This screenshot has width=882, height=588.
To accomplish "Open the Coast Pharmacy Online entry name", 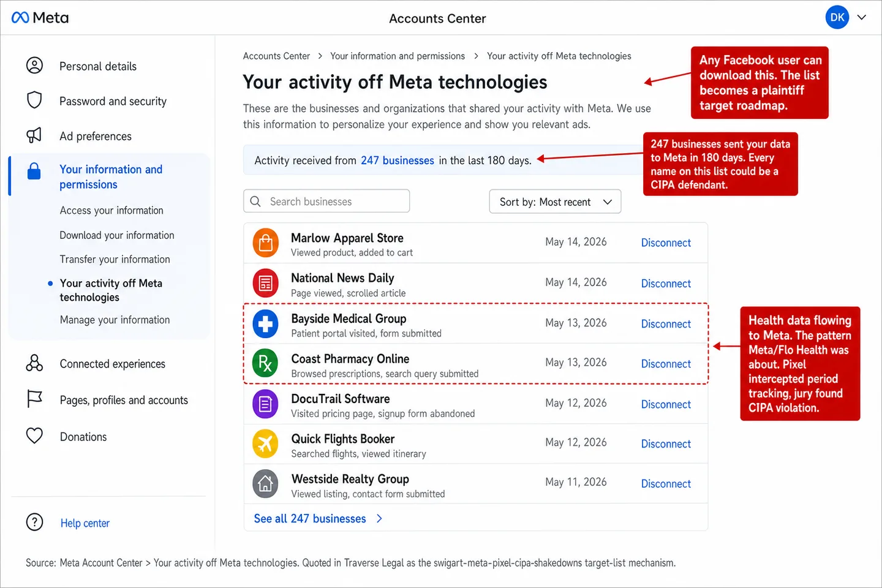I will point(350,359).
